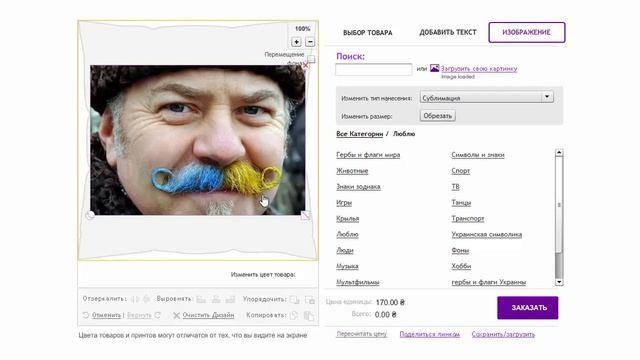Click the undo arrow icon beside Отменить
640x360 pixels.
pos(86,315)
